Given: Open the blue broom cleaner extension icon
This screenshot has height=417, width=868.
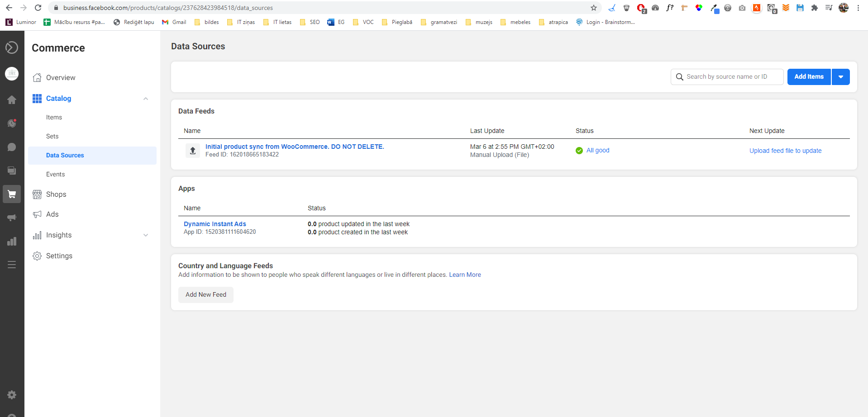Looking at the screenshot, I should tap(612, 8).
